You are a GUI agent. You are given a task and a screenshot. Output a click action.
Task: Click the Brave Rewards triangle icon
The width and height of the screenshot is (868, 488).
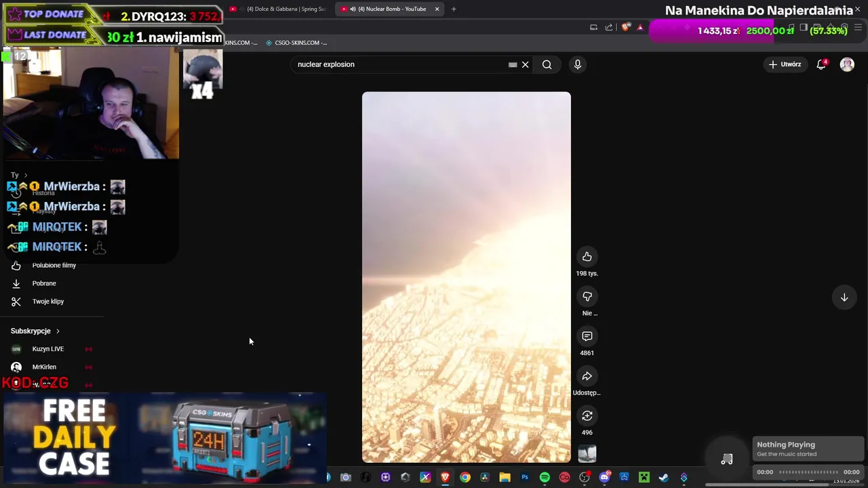[x=640, y=27]
